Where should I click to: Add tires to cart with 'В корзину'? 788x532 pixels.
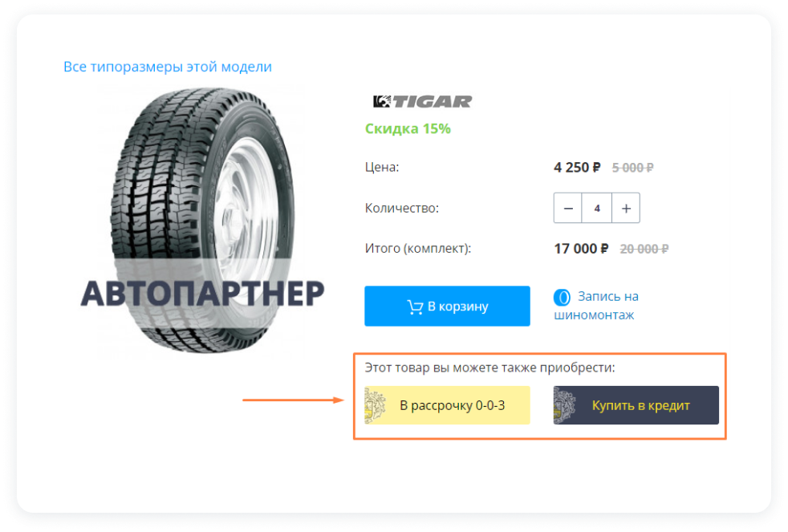coord(447,306)
